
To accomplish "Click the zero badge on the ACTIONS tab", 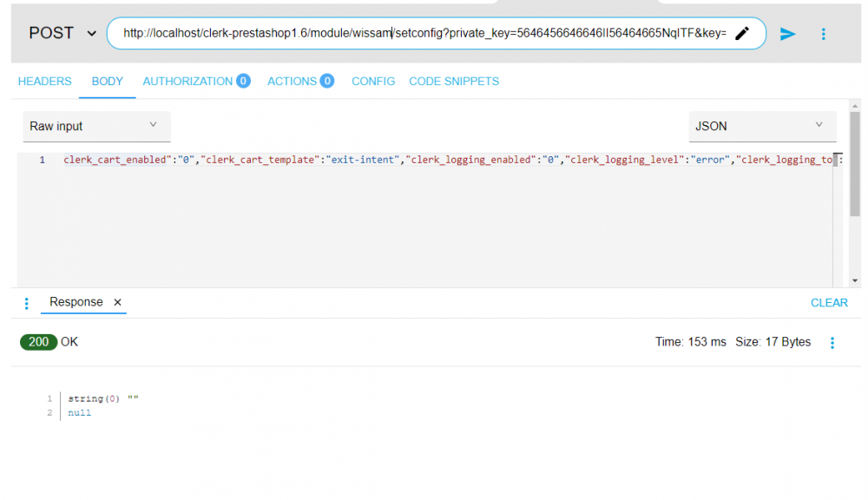I will (326, 81).
